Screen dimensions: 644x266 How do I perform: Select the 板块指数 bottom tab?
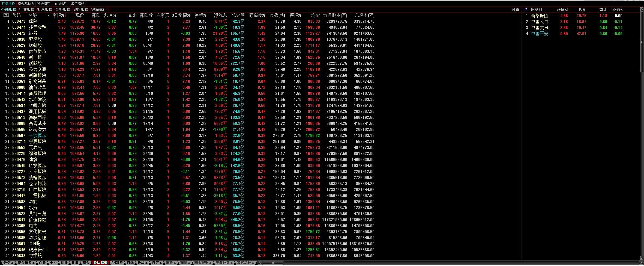tap(100, 263)
